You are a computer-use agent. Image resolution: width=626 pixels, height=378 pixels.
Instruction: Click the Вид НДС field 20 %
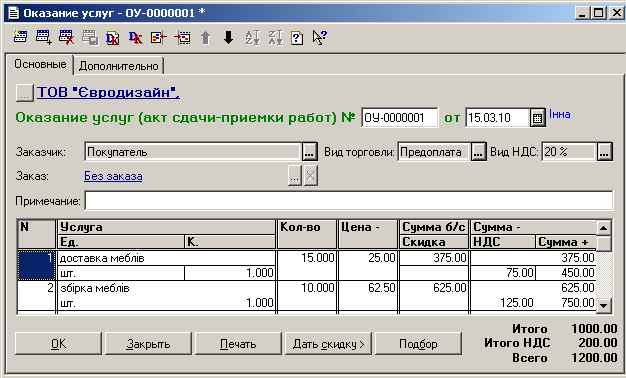[569, 152]
